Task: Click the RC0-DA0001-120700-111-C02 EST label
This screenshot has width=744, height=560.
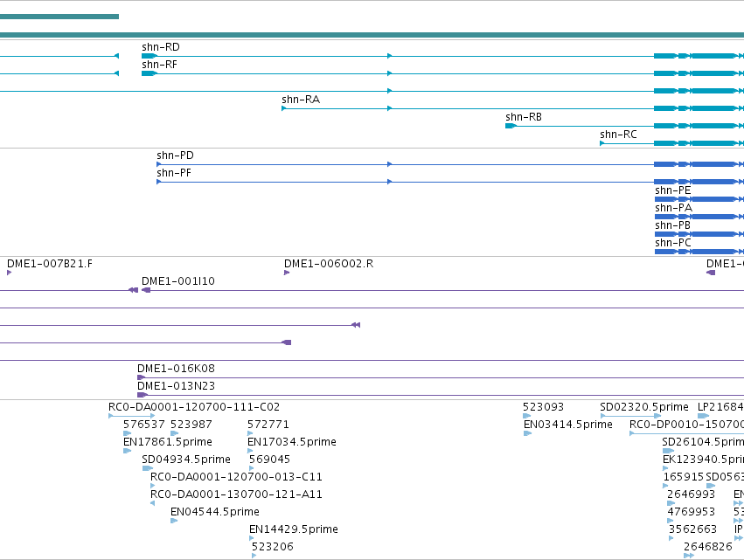Action: tap(194, 407)
